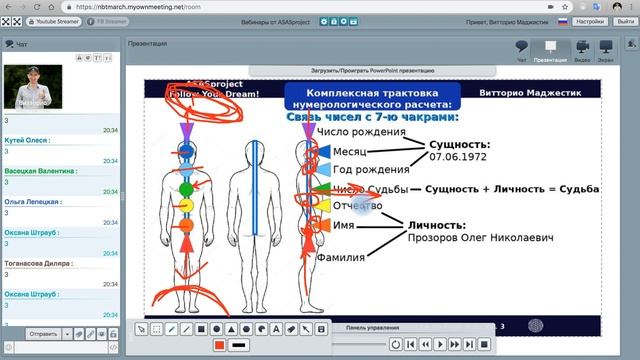Click chat text-size T icon

click(x=97, y=58)
